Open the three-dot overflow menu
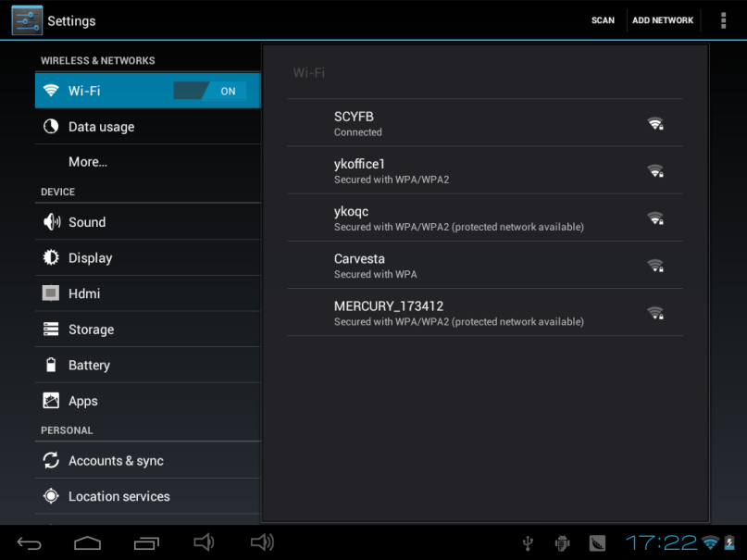 tap(723, 20)
